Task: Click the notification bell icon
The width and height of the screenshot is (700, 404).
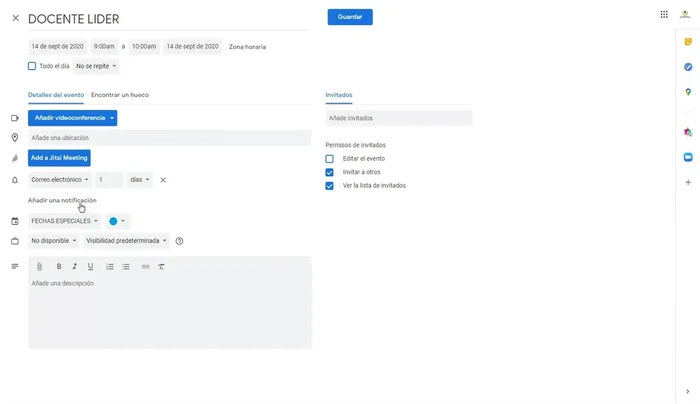Action: [x=15, y=180]
